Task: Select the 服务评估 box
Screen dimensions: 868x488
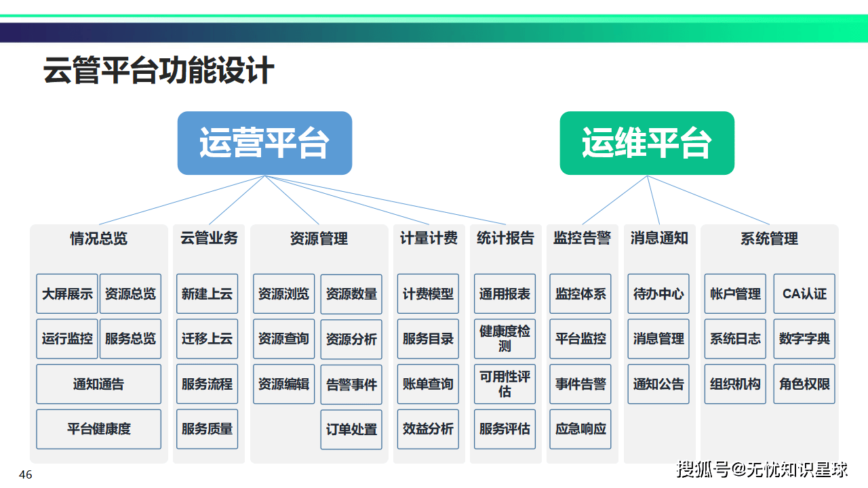Action: (505, 429)
